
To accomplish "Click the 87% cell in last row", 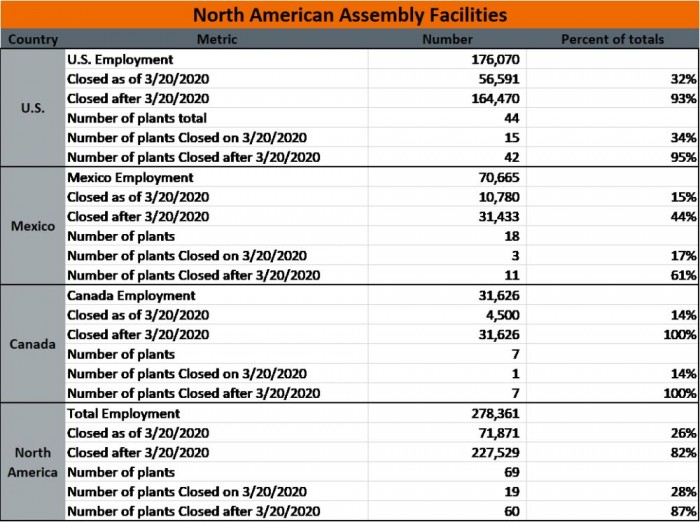I will pyautogui.click(x=612, y=511).
